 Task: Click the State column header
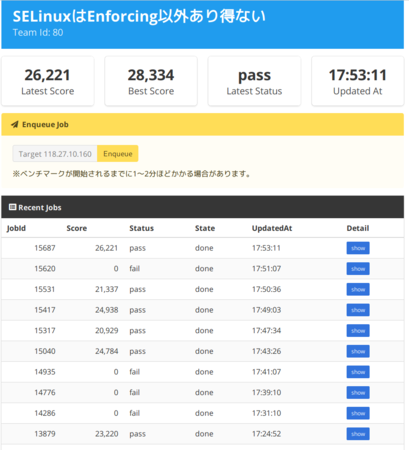pyautogui.click(x=205, y=228)
